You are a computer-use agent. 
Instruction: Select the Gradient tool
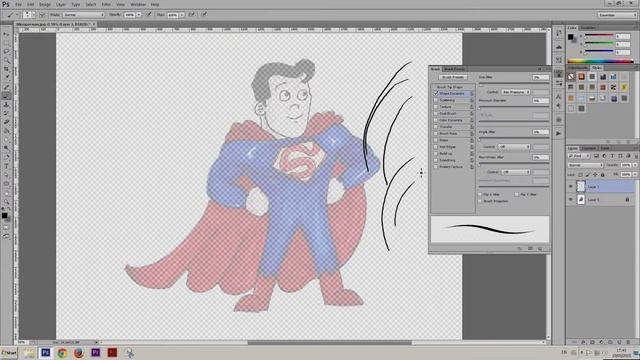coord(6,131)
